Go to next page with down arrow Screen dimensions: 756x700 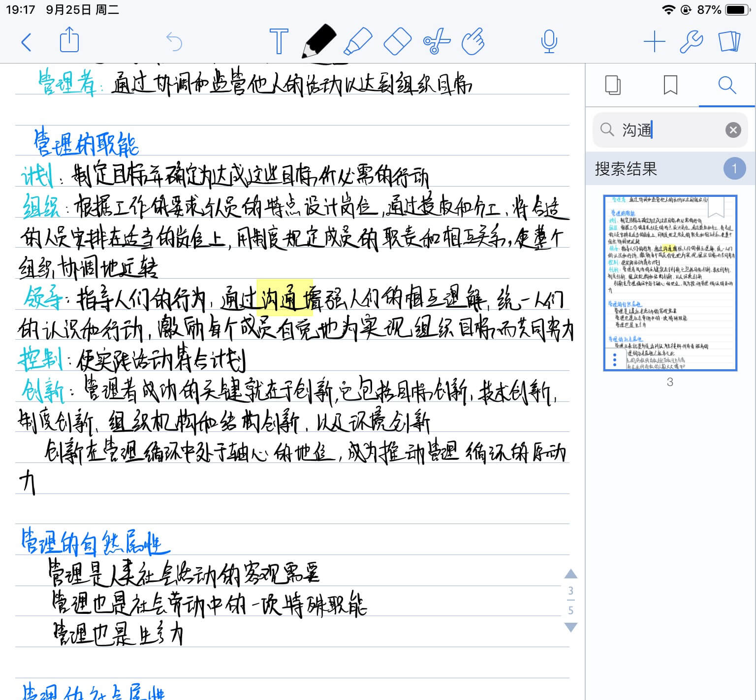[x=570, y=627]
